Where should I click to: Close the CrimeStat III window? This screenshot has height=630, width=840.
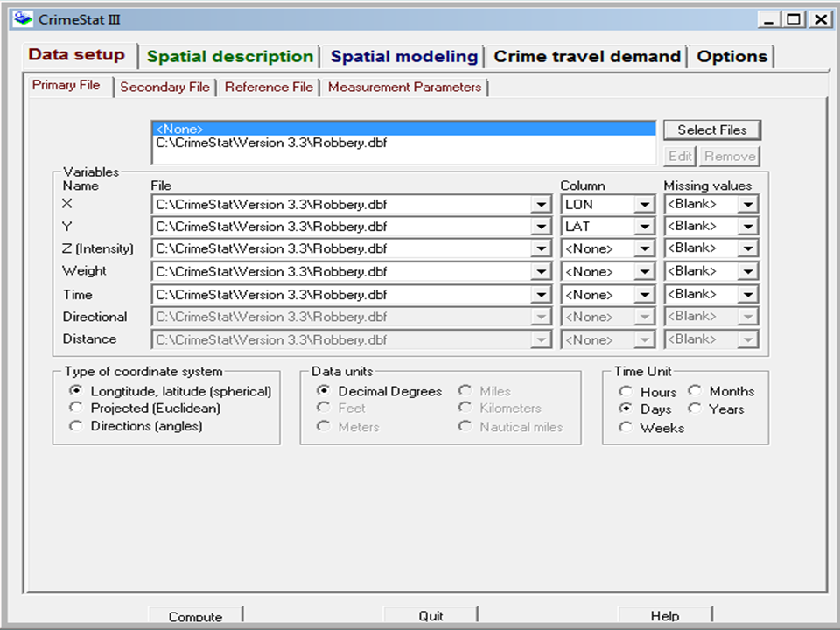pyautogui.click(x=820, y=20)
